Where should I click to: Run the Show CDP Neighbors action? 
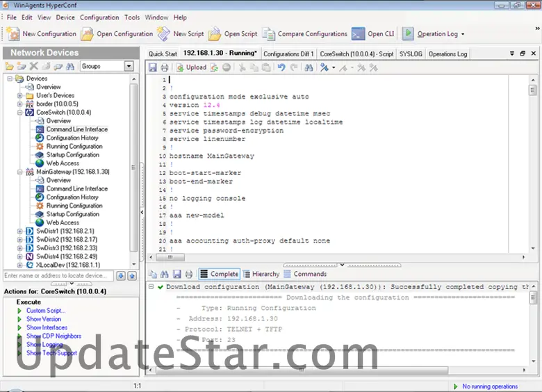click(x=54, y=336)
